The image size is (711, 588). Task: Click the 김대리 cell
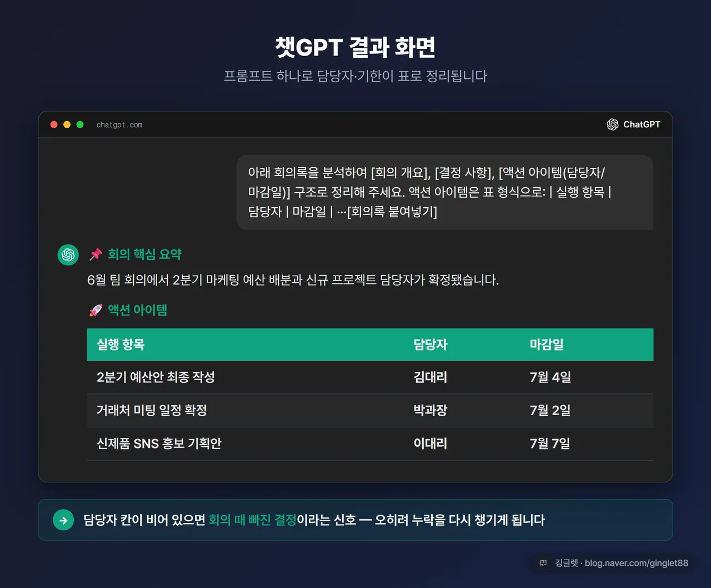[430, 377]
